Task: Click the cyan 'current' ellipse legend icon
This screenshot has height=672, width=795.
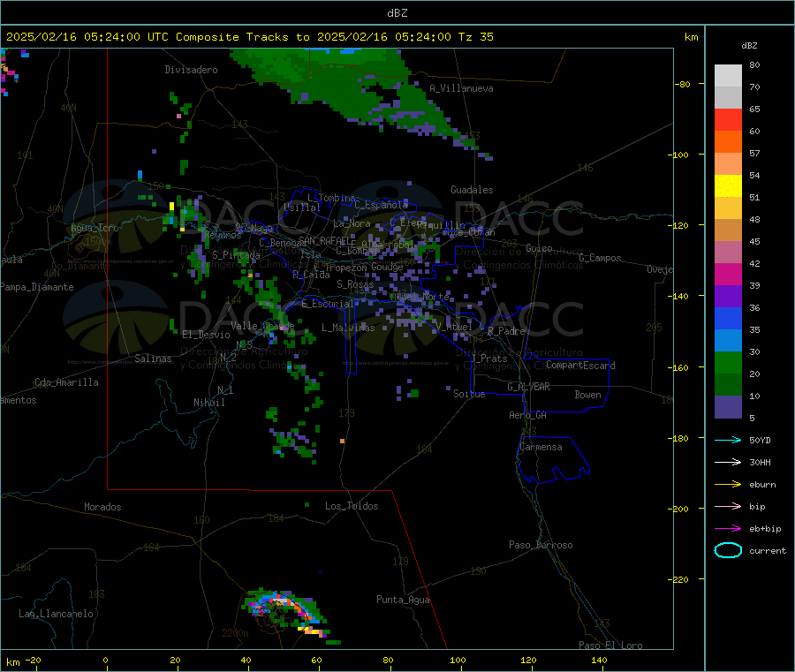Action: point(728,550)
